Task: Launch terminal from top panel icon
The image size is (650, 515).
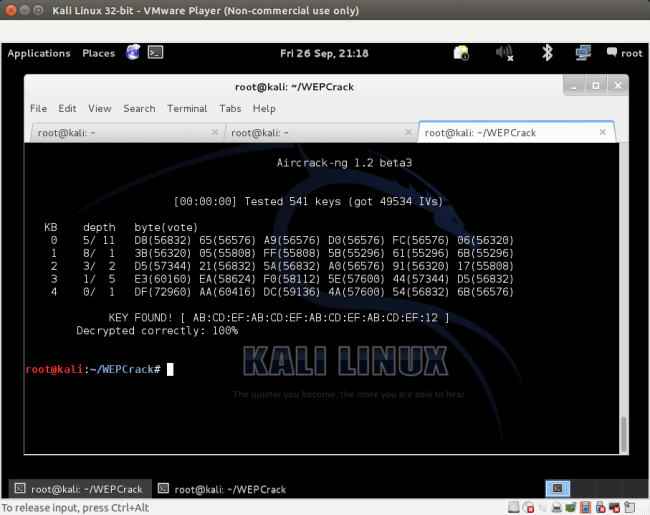Action: 155,53
